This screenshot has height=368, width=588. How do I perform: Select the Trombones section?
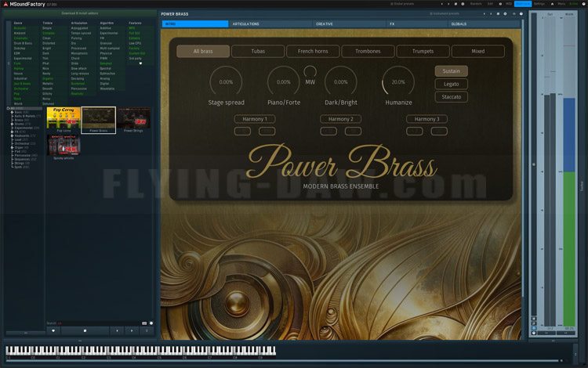tap(368, 52)
